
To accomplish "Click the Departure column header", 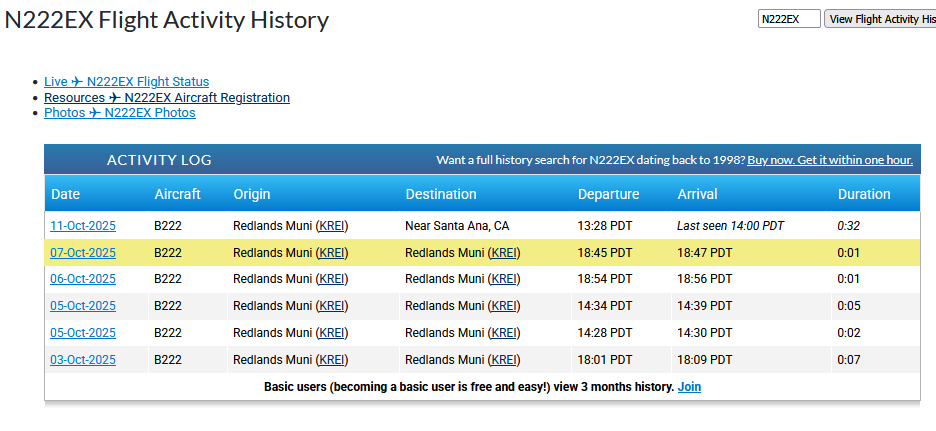I will (608, 194).
